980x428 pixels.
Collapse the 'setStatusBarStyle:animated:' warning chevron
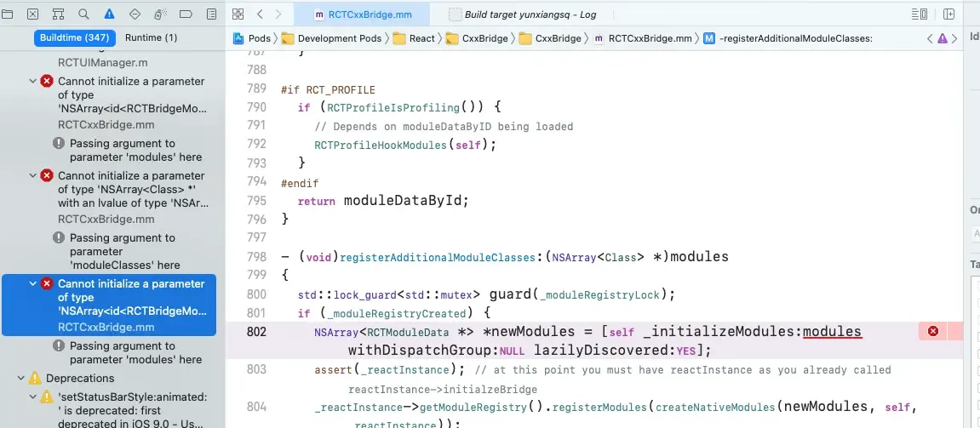click(33, 397)
